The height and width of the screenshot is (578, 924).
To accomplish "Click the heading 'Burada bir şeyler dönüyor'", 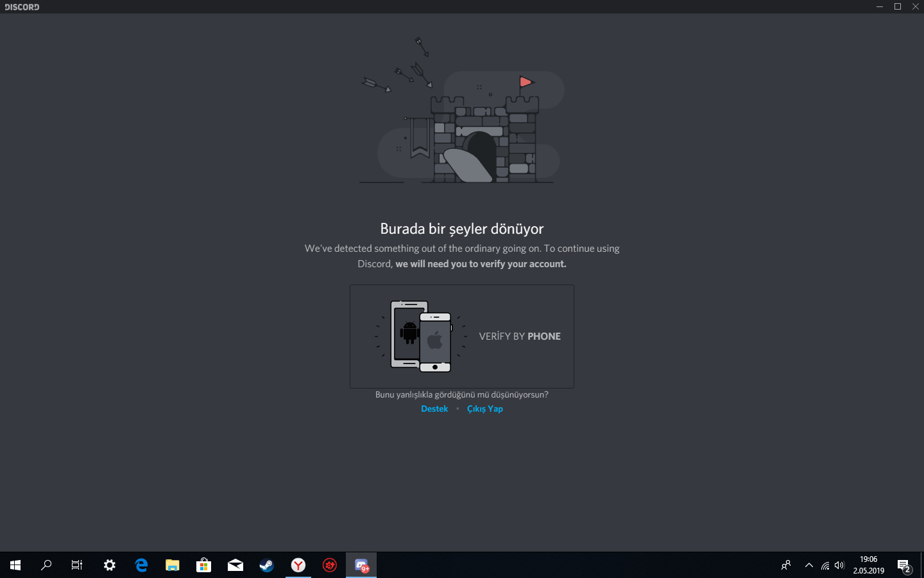I will [x=462, y=229].
